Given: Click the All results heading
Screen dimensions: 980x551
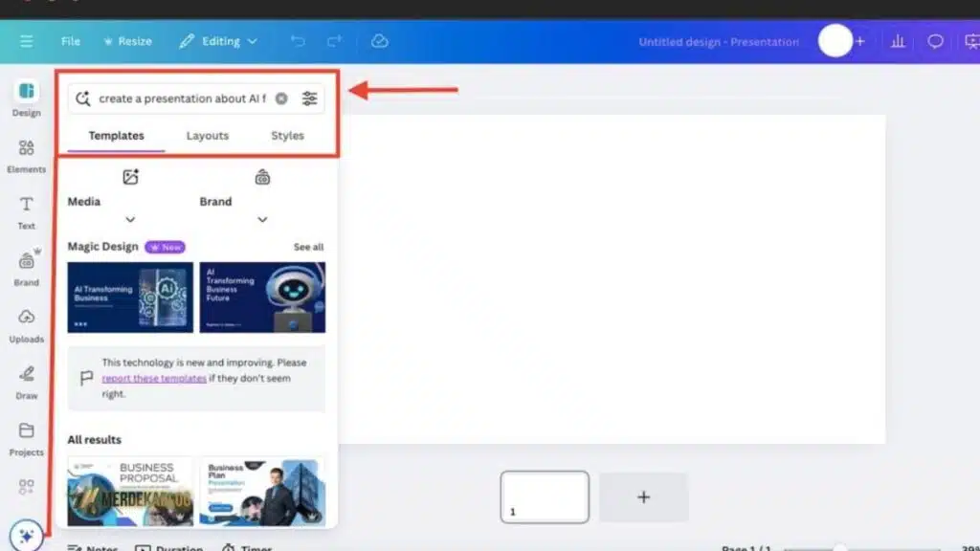Looking at the screenshot, I should (95, 440).
